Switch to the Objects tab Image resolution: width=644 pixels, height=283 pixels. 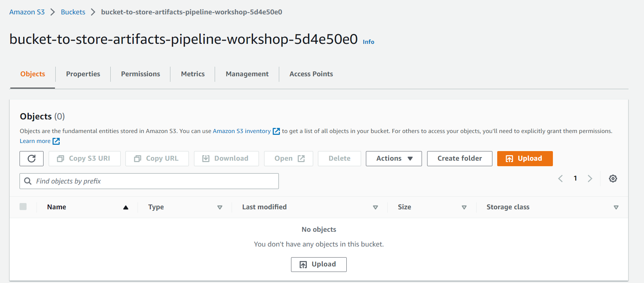tap(32, 74)
